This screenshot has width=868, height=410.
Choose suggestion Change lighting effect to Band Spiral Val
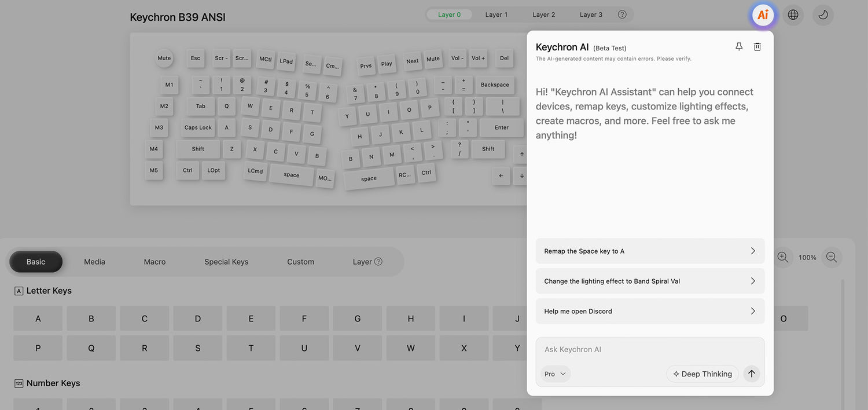click(650, 281)
